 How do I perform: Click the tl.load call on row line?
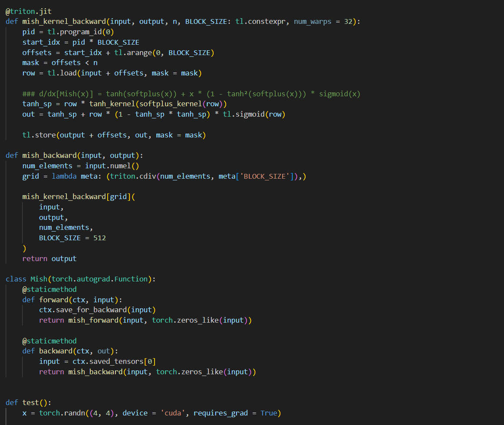pyautogui.click(x=125, y=73)
